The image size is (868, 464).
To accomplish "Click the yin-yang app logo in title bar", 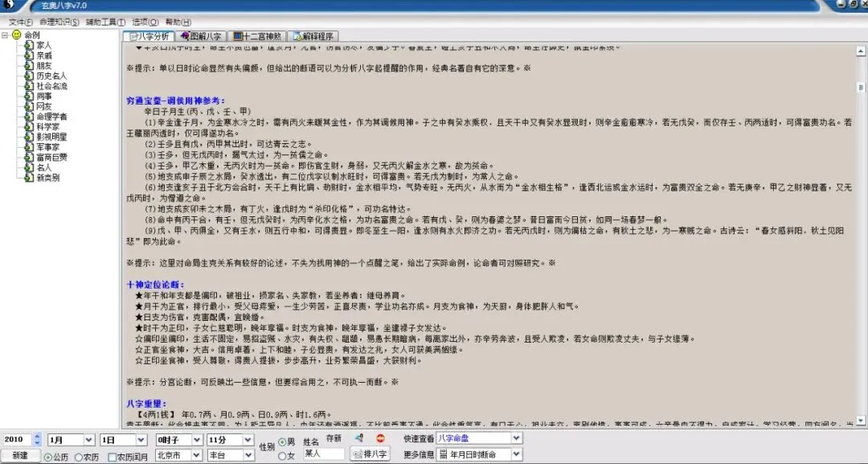I will pos(10,5).
